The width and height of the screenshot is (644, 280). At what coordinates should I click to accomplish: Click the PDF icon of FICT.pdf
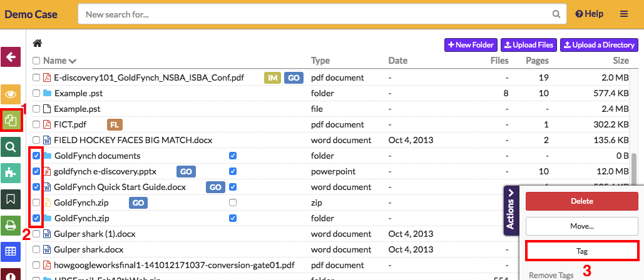coord(47,124)
